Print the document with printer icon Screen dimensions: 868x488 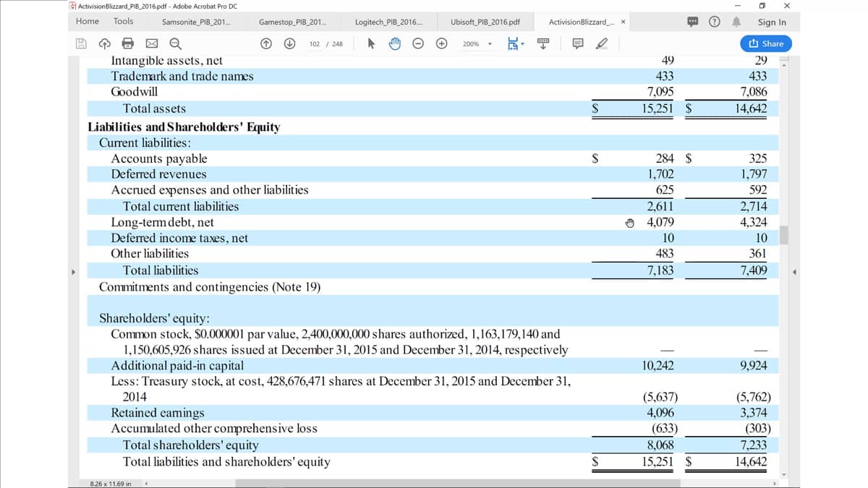coord(127,44)
